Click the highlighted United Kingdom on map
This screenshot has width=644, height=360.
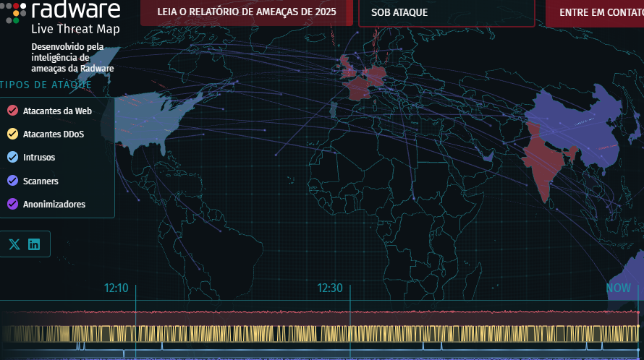tap(349, 67)
